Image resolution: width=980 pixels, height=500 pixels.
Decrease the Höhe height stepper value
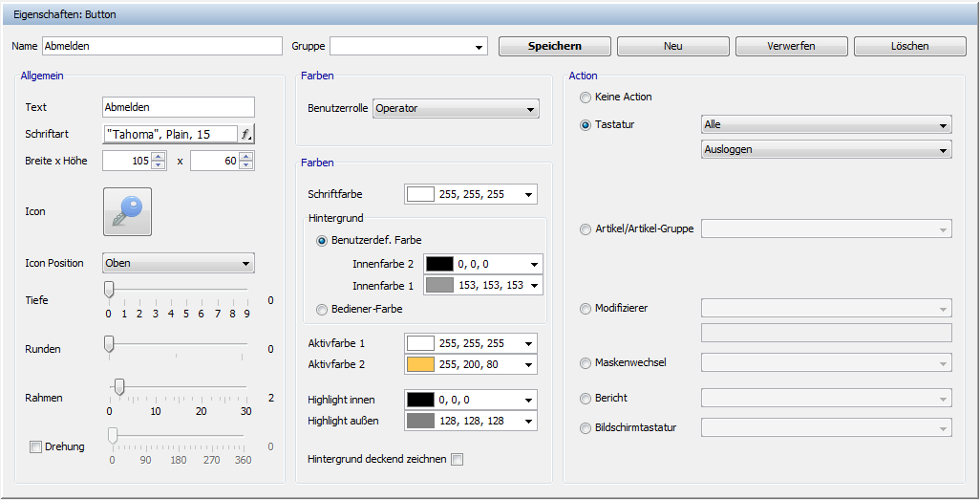246,165
